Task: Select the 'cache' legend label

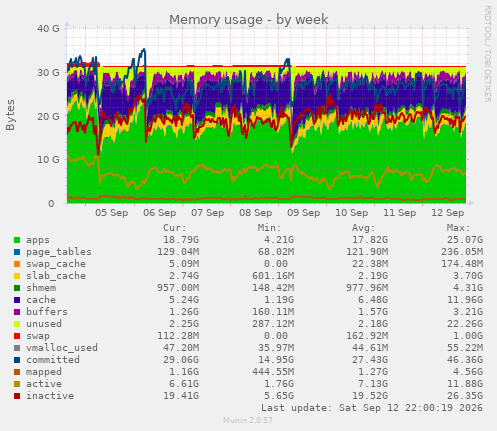Action: pos(41,300)
